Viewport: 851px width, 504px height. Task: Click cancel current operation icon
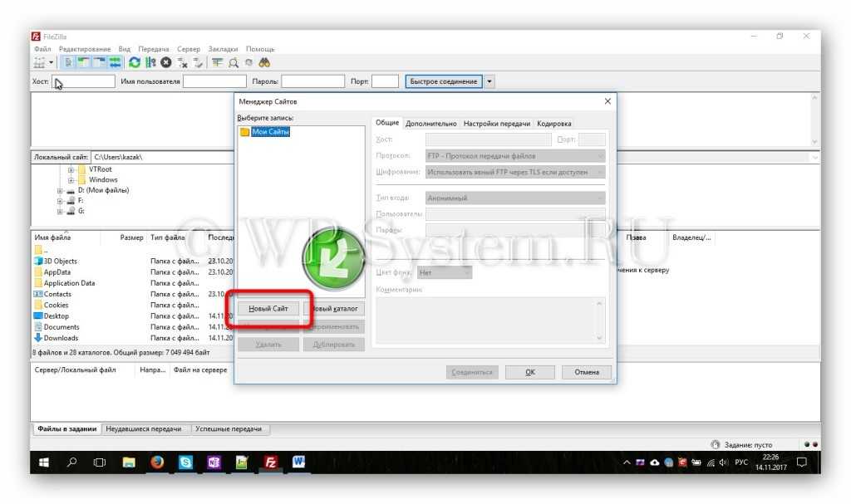click(x=166, y=62)
